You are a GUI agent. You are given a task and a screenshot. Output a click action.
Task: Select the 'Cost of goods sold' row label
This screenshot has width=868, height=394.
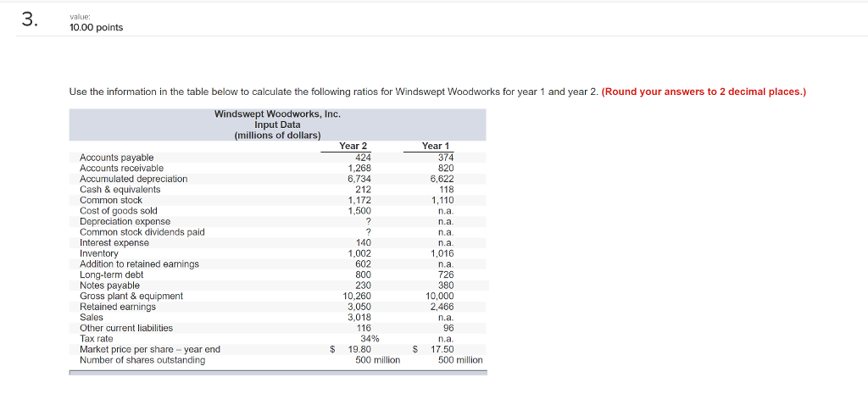119,211
